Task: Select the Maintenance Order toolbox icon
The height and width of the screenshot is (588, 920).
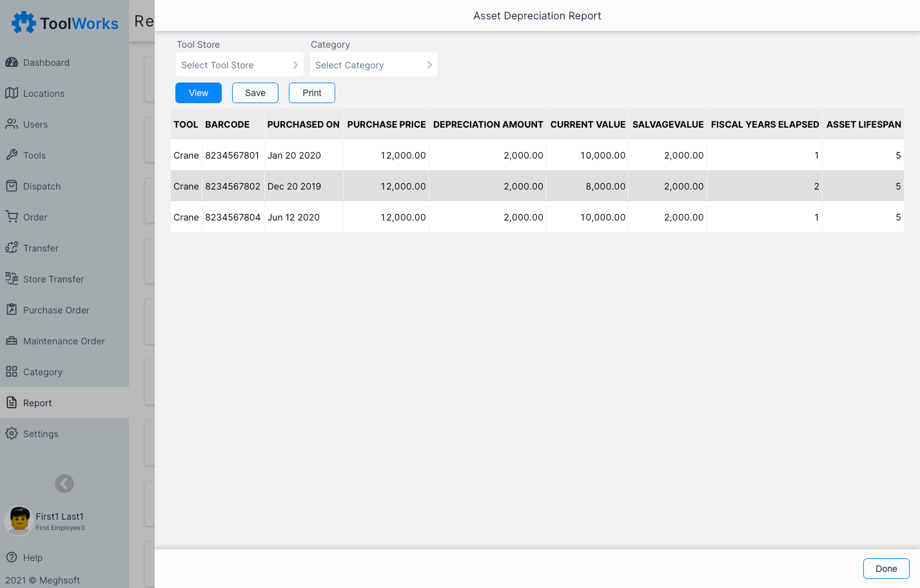Action: (x=13, y=340)
